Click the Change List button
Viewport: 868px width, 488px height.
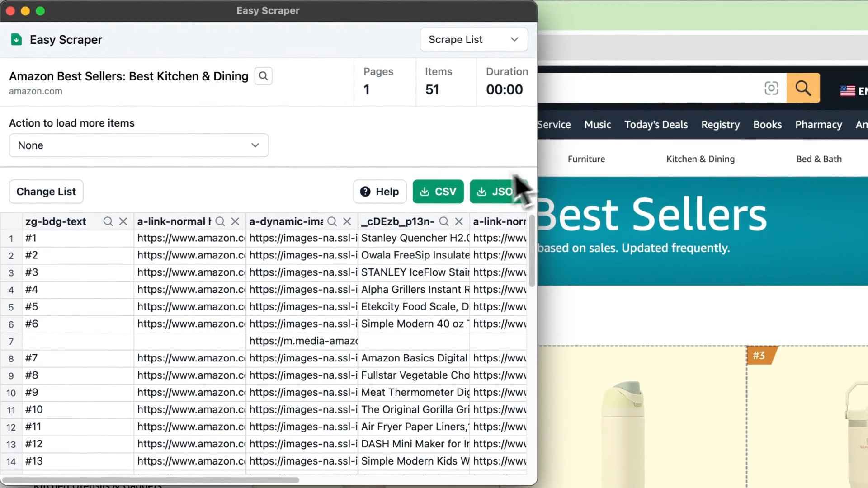pyautogui.click(x=46, y=192)
